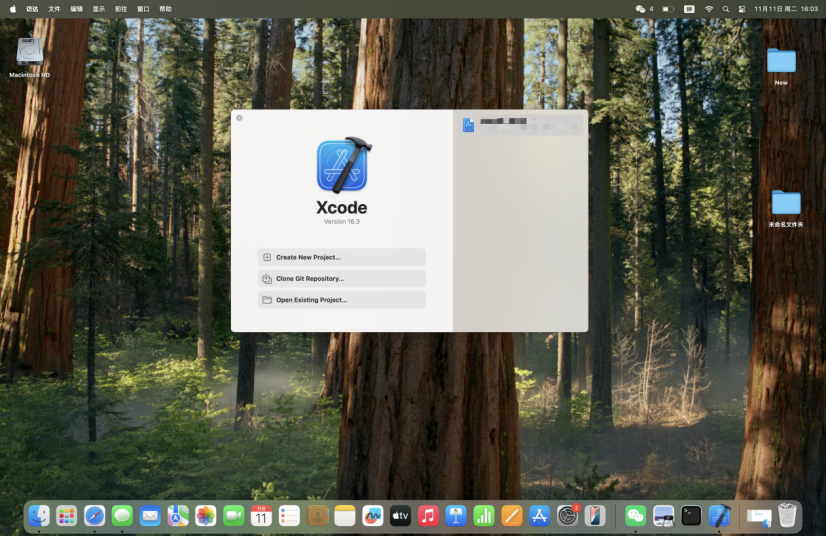The height and width of the screenshot is (536, 826).
Task: Open App Store from the Dock
Action: click(x=539, y=516)
